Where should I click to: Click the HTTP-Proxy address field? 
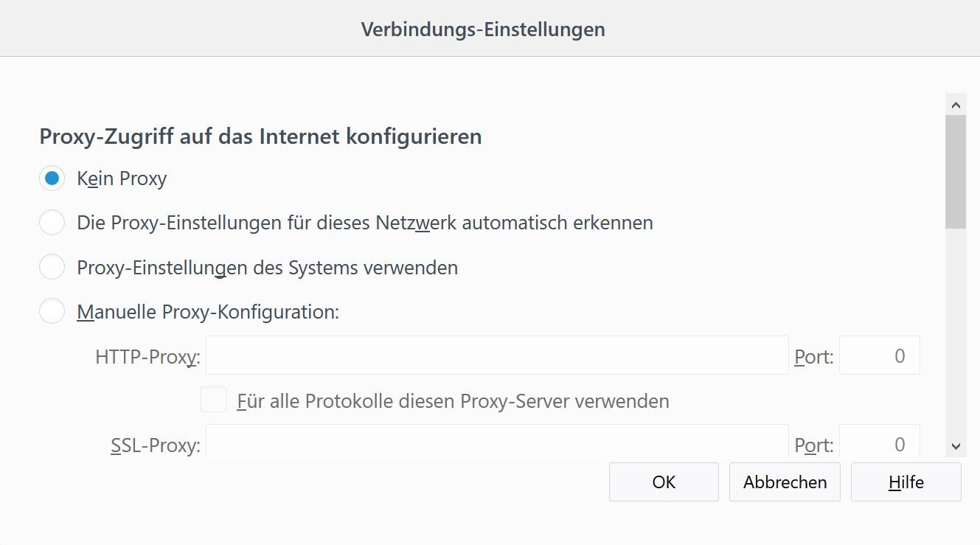(x=497, y=355)
